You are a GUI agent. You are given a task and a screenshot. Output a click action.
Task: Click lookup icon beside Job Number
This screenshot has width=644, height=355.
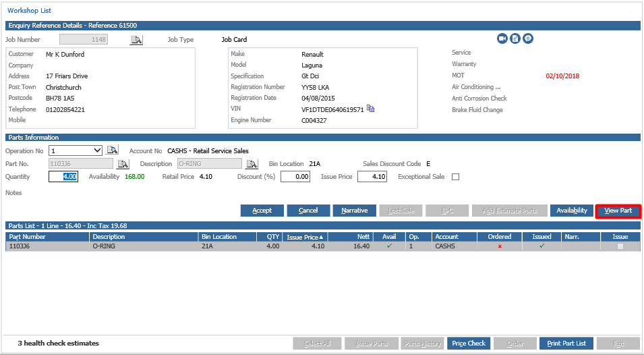136,40
